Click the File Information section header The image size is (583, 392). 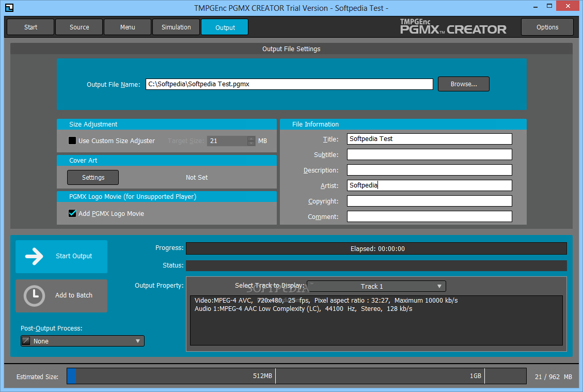pyautogui.click(x=403, y=124)
